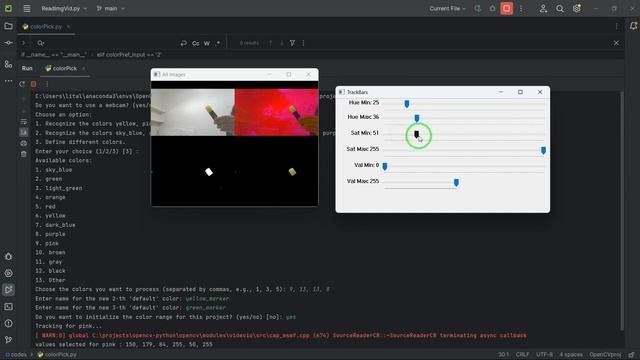Rerun the current file from top toolbar

[478, 8]
